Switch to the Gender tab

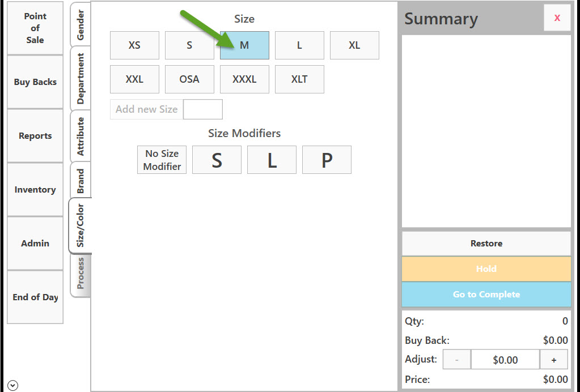tap(81, 24)
